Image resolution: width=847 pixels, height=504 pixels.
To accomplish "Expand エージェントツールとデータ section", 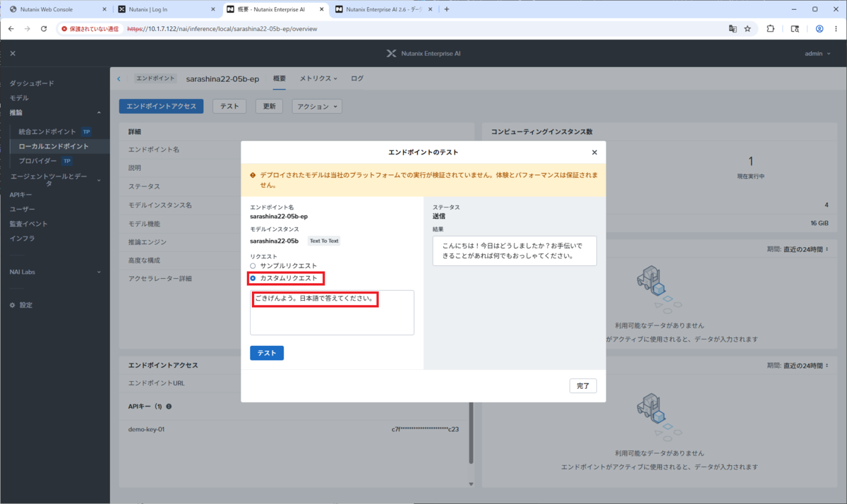I will click(99, 180).
